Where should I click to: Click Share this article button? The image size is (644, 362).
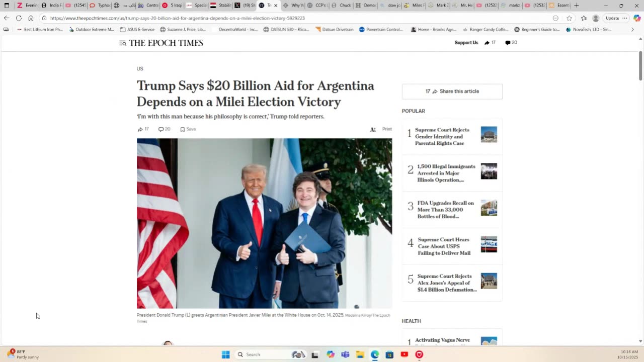452,92
